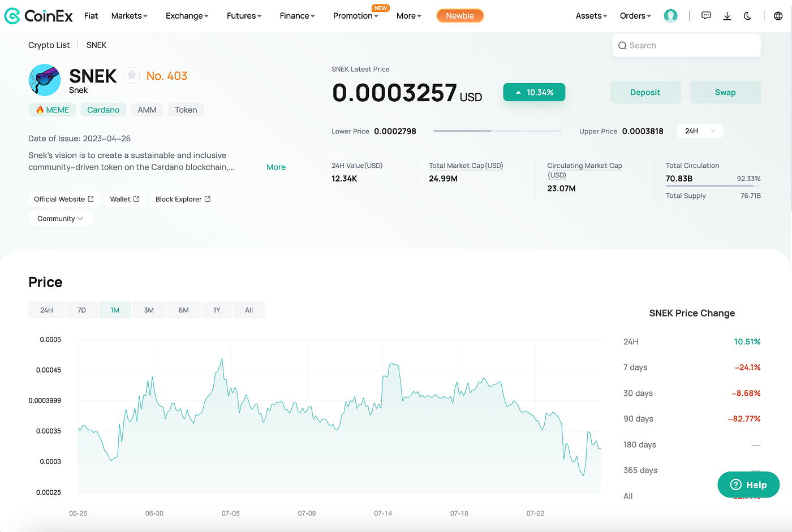Screen dimensions: 792x532
Task: Click the price 0.0003257 value
Action: coord(394,93)
